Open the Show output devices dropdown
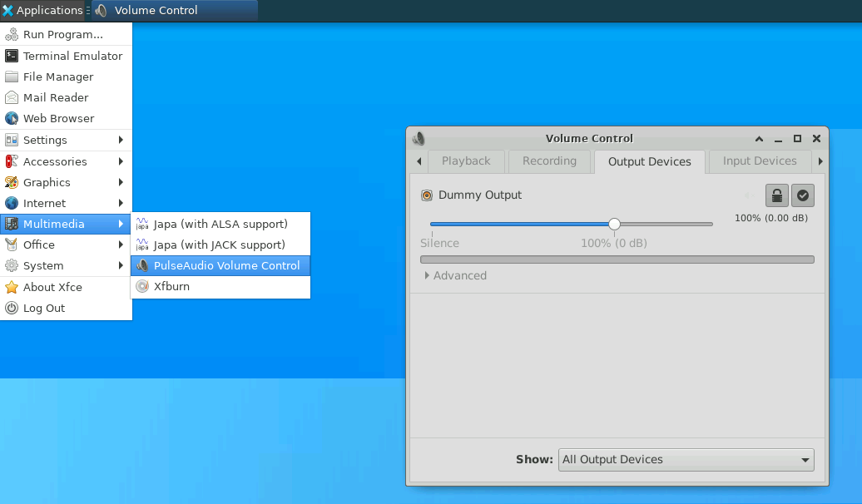Image resolution: width=862 pixels, height=504 pixels. pyautogui.click(x=686, y=459)
